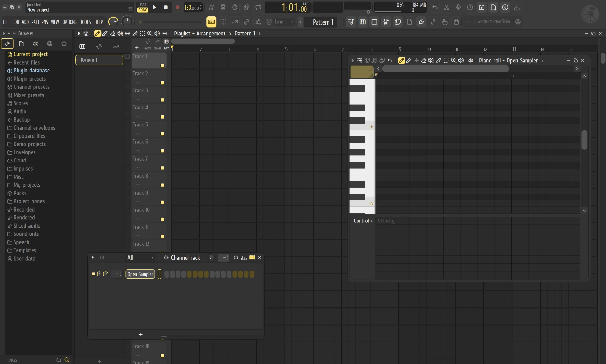Image resolution: width=606 pixels, height=364 pixels.
Task: Click the favorites star tab in browser
Action: (x=64, y=44)
